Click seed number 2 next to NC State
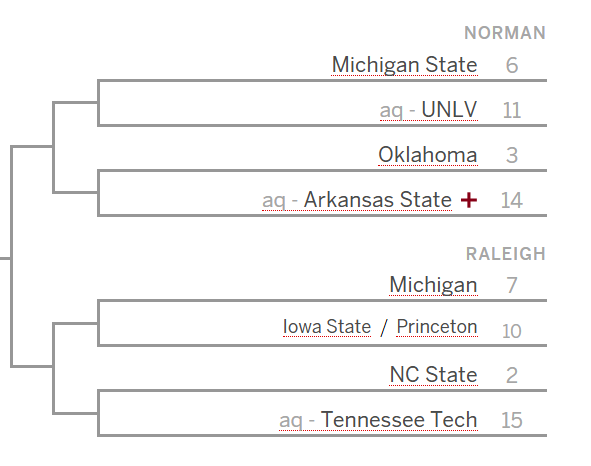The image size is (591, 466). 512,376
